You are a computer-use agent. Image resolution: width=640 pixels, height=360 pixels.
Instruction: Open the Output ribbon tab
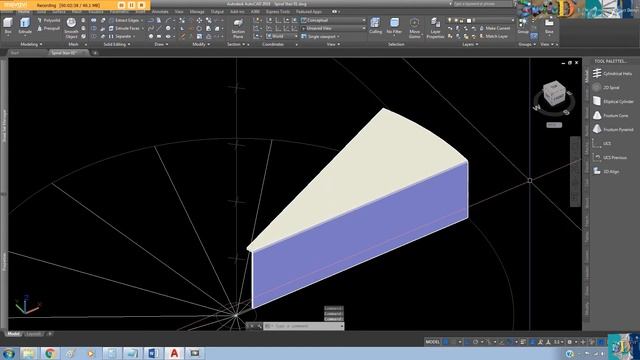217,12
